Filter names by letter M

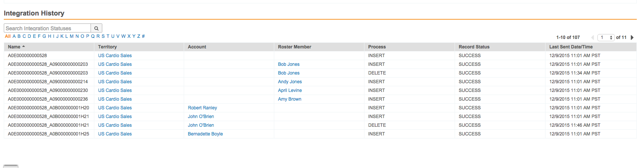(x=72, y=36)
